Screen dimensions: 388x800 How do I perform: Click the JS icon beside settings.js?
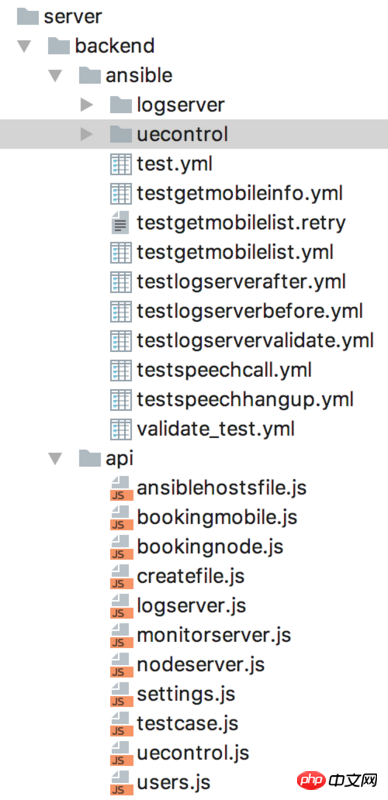(x=122, y=694)
